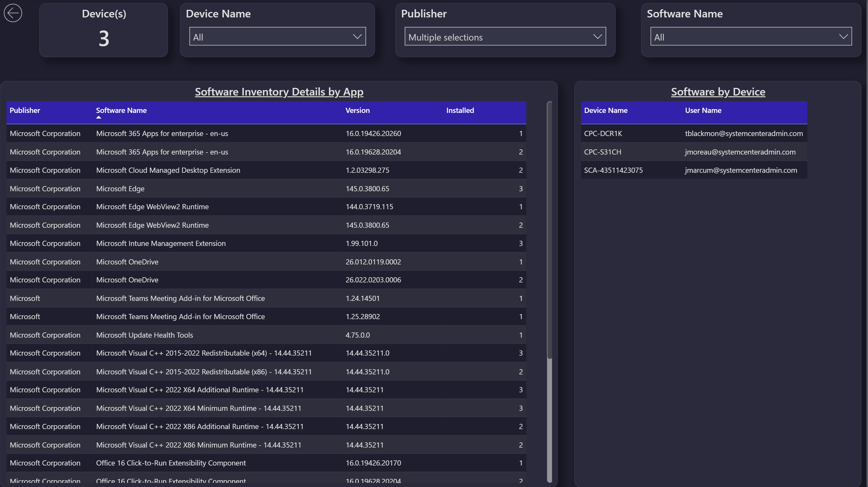Select Visual C++ 2022 X86 Minimum Runtime
This screenshot has height=487, width=868.
pos(266,445)
